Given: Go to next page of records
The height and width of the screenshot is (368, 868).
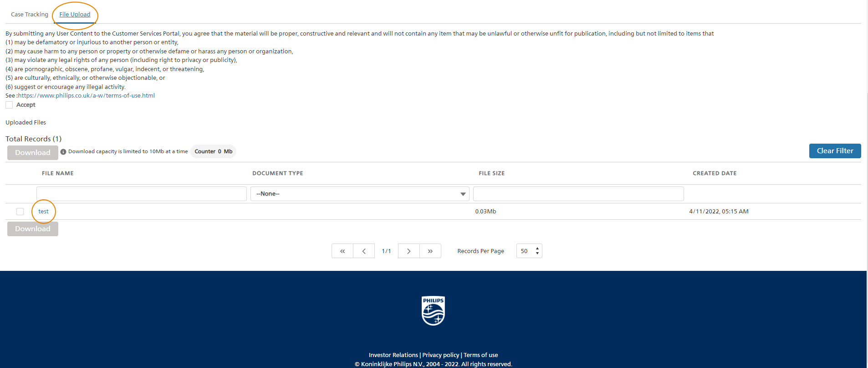Looking at the screenshot, I should (408, 251).
